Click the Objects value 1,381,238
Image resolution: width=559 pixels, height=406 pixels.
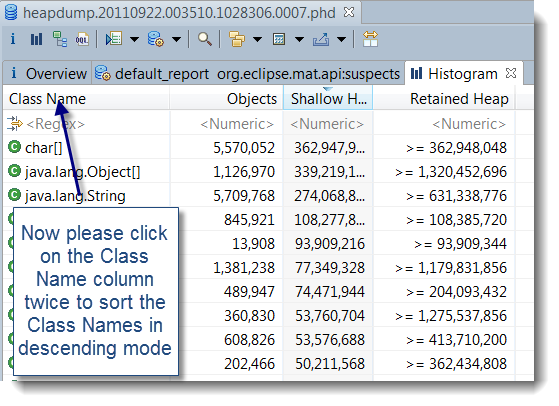click(x=244, y=268)
